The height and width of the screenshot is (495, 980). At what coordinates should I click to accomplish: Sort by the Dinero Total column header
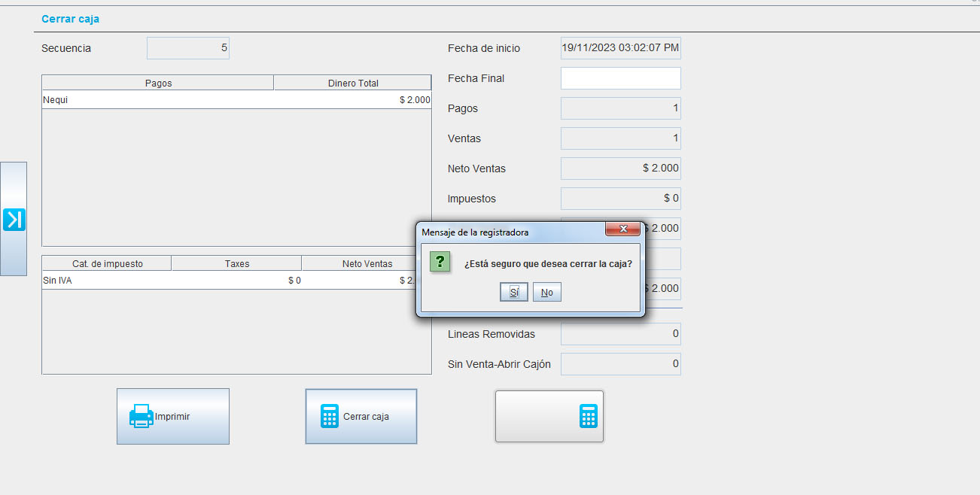[353, 83]
